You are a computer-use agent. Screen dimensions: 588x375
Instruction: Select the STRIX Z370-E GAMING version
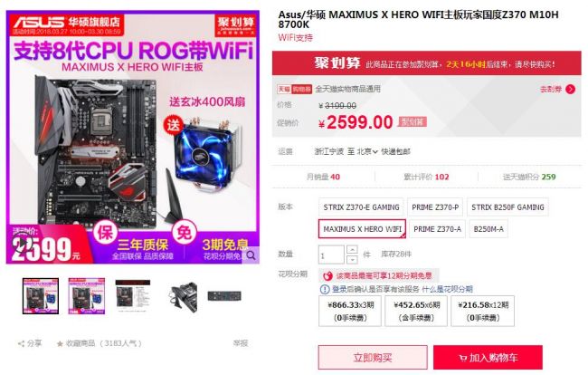pos(361,207)
